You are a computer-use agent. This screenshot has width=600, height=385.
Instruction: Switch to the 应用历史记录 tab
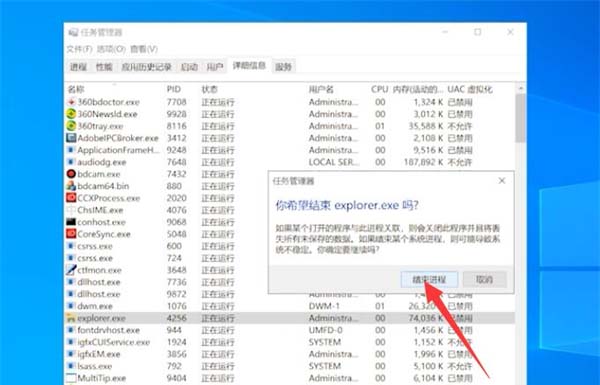(147, 67)
